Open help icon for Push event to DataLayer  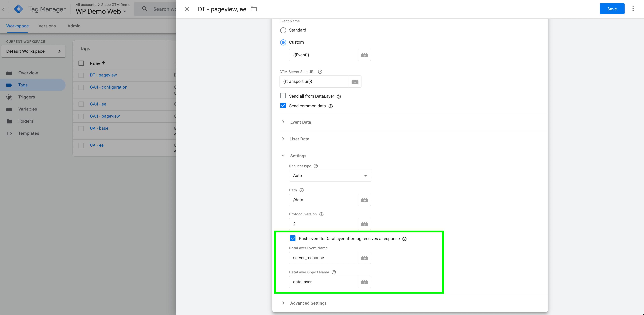click(x=404, y=239)
